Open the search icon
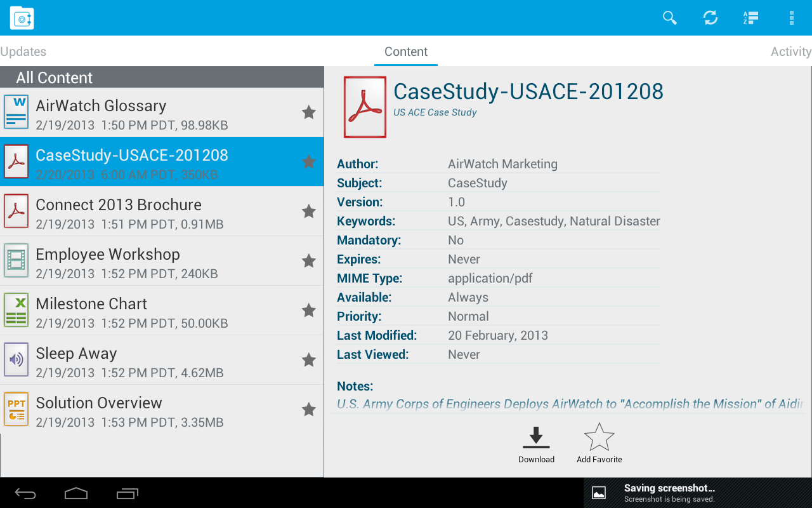This screenshot has height=508, width=812. [x=669, y=18]
